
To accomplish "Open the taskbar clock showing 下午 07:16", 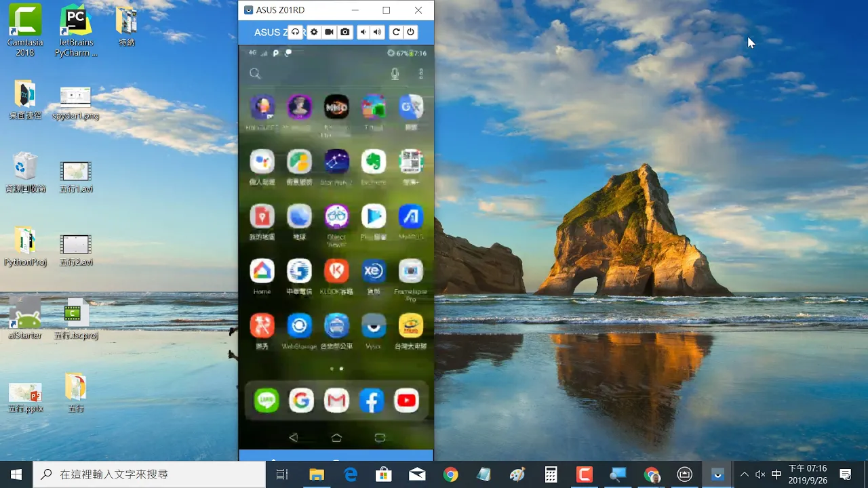I will coord(808,474).
